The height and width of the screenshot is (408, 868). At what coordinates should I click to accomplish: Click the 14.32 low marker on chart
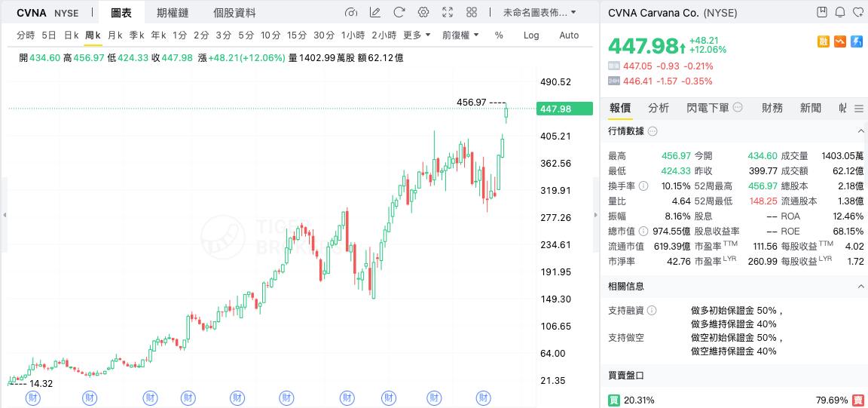(41, 383)
